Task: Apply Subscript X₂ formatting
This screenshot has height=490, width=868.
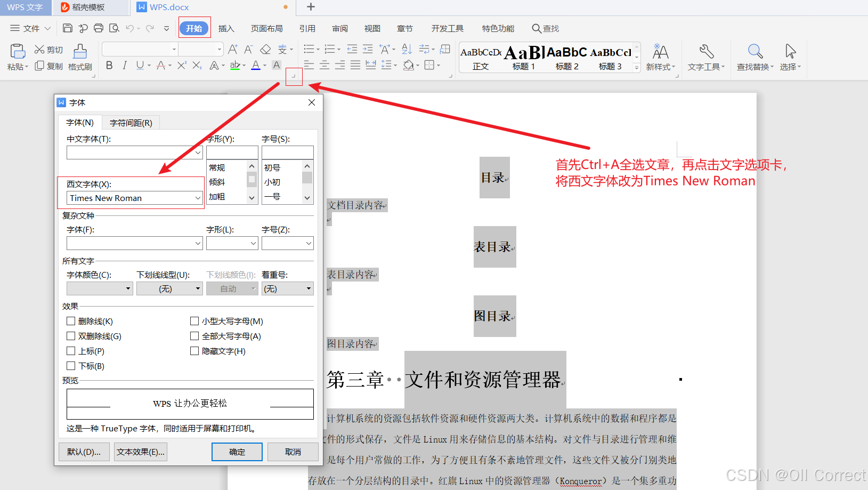Action: (197, 65)
